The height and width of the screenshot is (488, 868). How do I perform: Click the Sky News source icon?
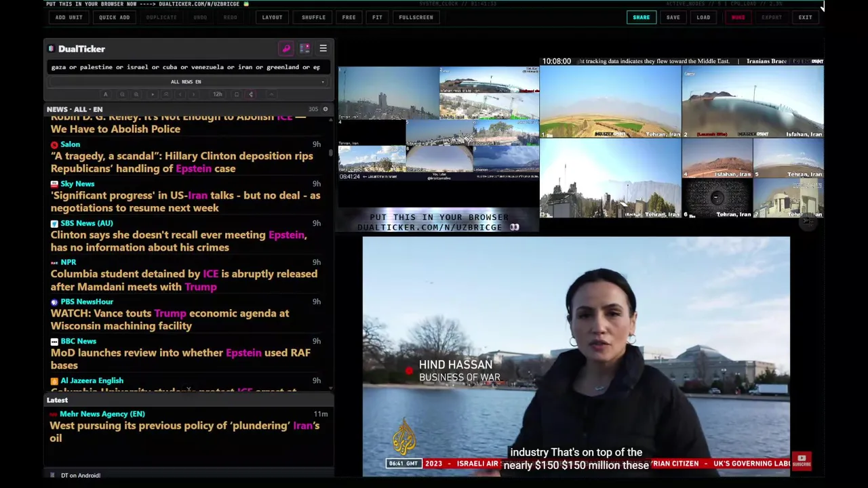pos(54,184)
